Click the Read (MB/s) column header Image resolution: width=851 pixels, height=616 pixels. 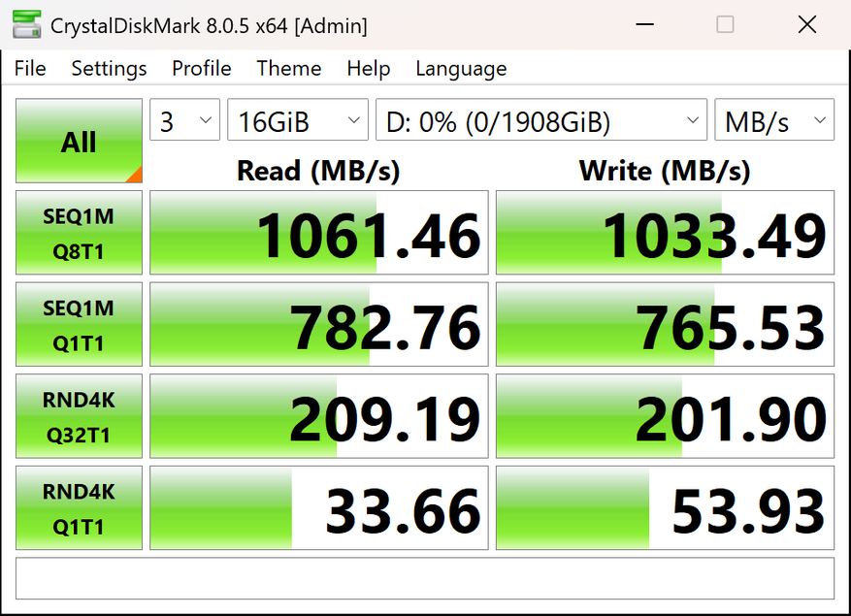pyautogui.click(x=318, y=171)
